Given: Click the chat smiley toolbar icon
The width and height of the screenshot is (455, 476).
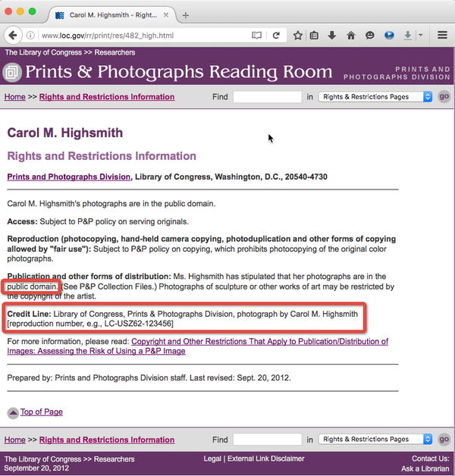Looking at the screenshot, I should (369, 36).
